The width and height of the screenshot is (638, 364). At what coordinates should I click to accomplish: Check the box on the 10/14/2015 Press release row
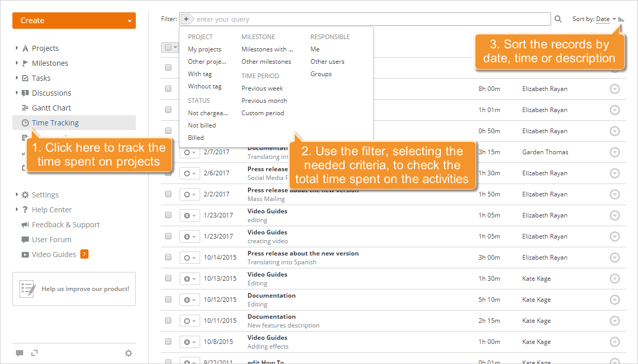click(168, 257)
